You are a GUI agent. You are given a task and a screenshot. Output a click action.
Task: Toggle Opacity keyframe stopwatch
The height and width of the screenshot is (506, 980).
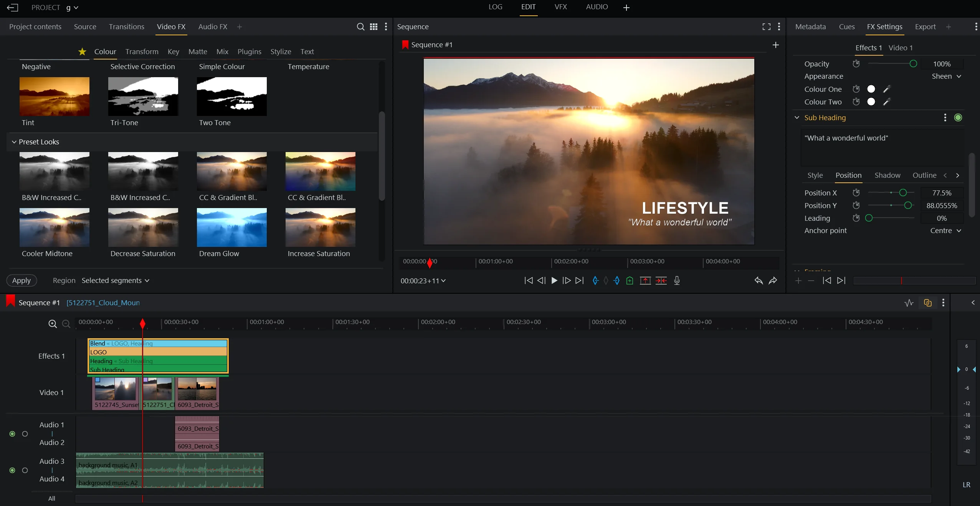[856, 64]
